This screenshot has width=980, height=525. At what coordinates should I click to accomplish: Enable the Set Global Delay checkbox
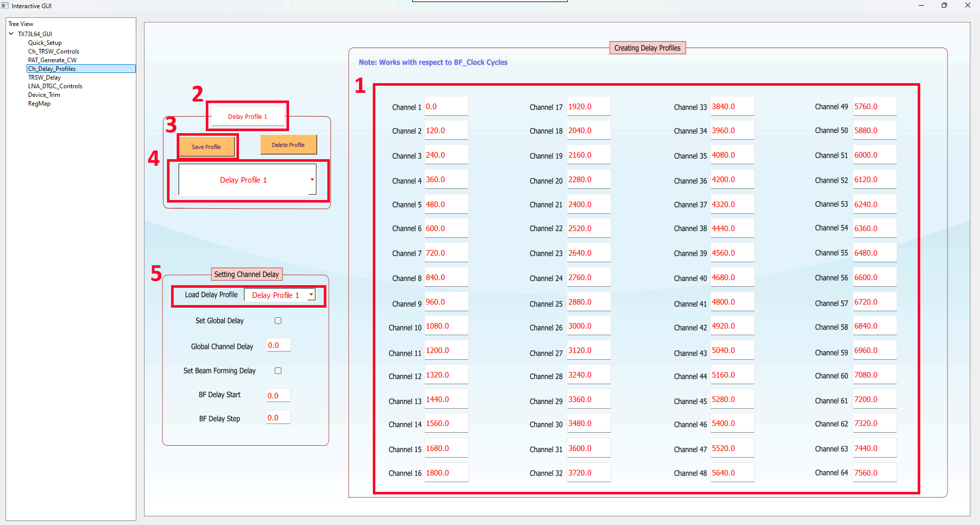(278, 321)
